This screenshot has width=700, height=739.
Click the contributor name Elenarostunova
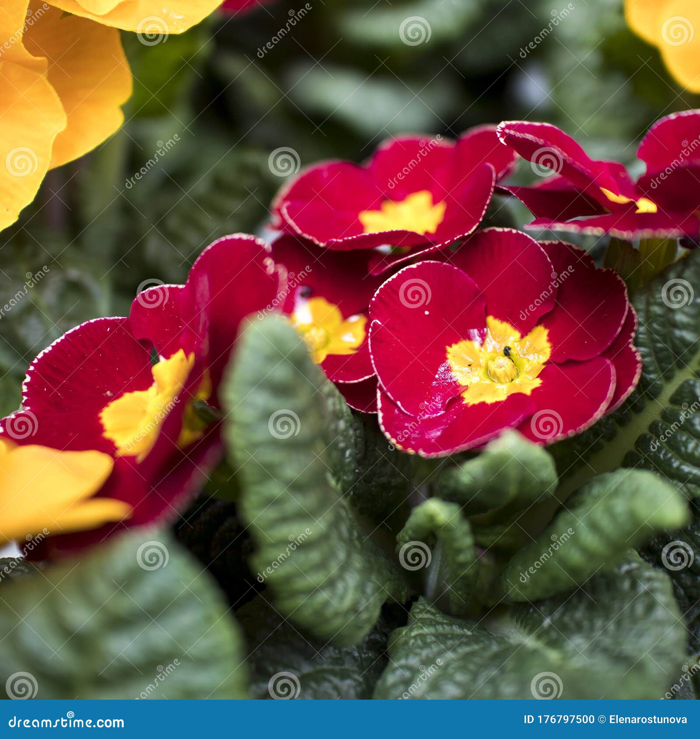point(647,719)
